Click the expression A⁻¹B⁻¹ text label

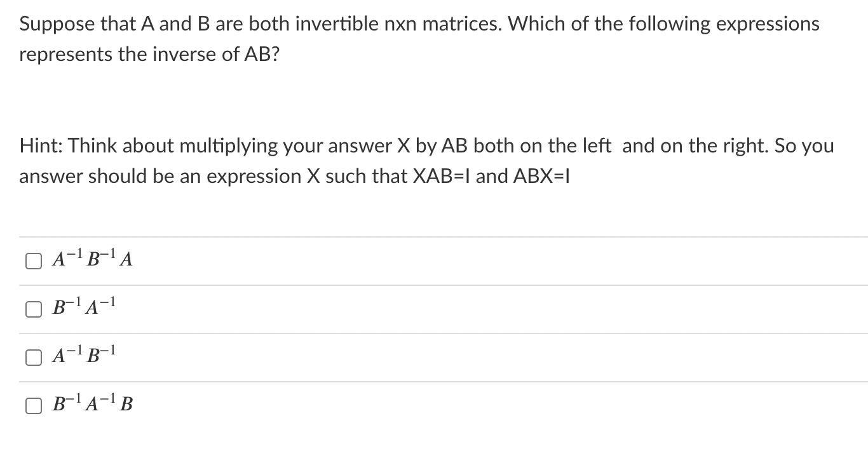coord(83,356)
